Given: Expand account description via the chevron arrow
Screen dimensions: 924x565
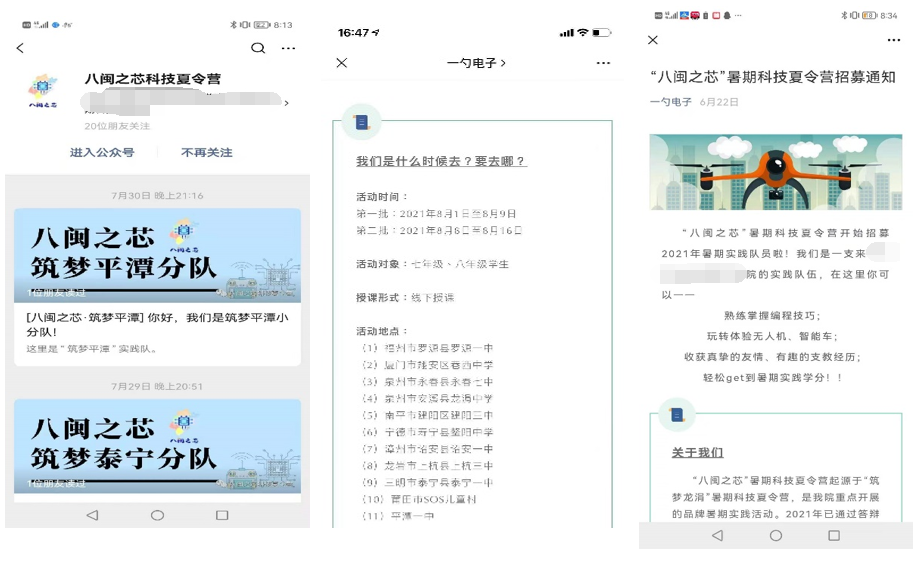Looking at the screenshot, I should pos(287,102).
